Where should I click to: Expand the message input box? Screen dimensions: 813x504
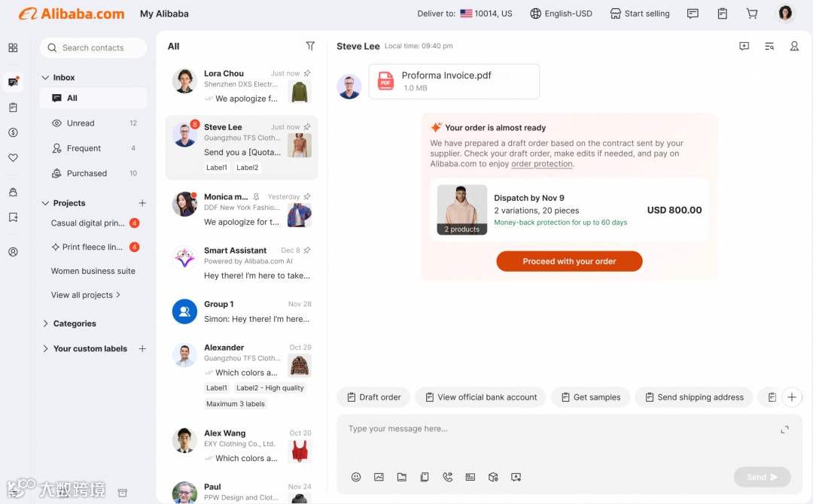784,430
